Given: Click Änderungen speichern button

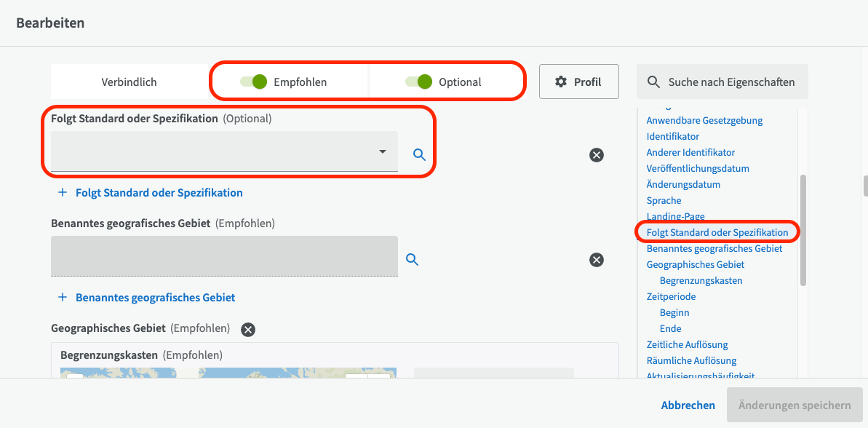Looking at the screenshot, I should (795, 405).
